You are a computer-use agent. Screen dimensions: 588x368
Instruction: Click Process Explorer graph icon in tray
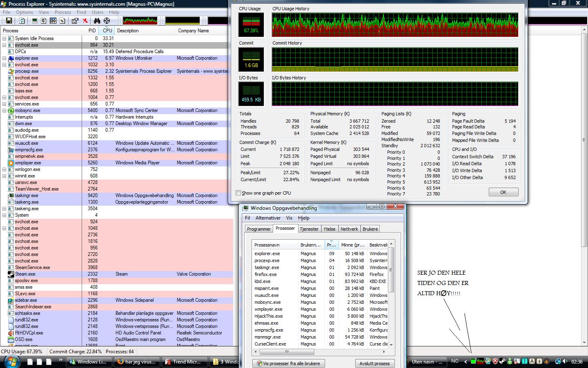[481, 361]
